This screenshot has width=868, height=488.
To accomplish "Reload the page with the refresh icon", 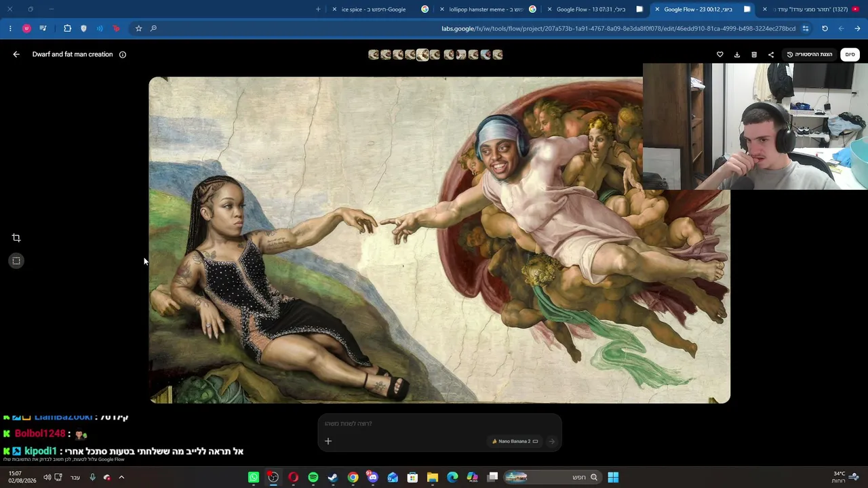I will pos(825,28).
